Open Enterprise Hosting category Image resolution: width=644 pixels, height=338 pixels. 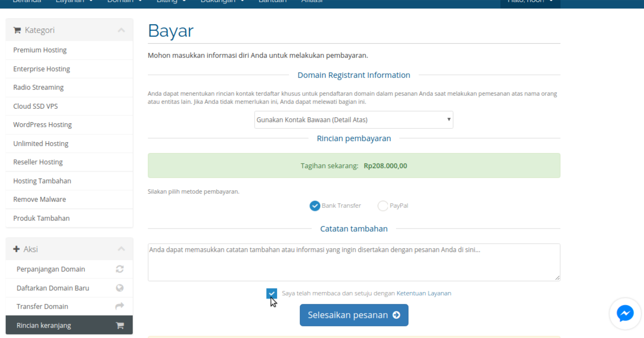[x=69, y=69]
